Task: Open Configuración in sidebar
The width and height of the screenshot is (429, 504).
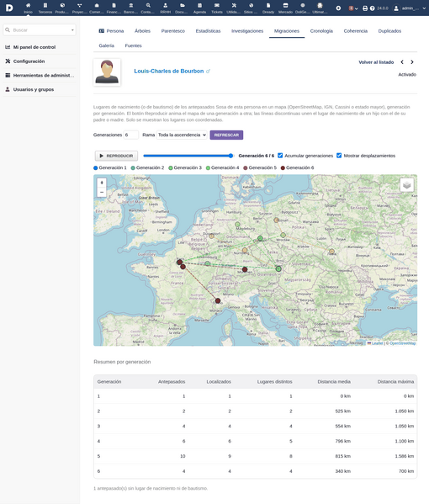Action: point(29,61)
